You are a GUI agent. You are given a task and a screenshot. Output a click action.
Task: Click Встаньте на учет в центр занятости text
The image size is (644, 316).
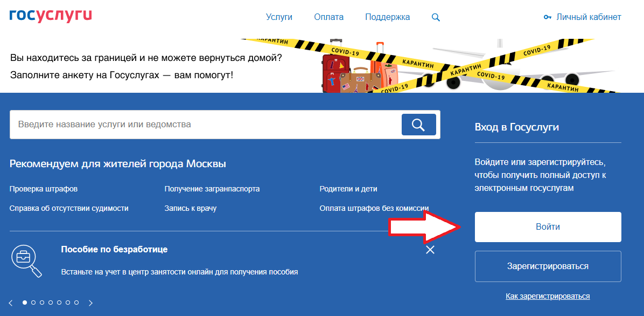click(x=179, y=272)
